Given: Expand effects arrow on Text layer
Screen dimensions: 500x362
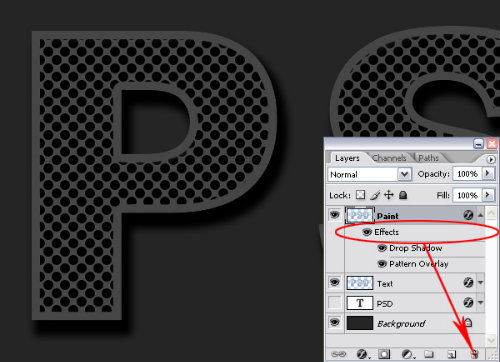Looking at the screenshot, I should 480,283.
